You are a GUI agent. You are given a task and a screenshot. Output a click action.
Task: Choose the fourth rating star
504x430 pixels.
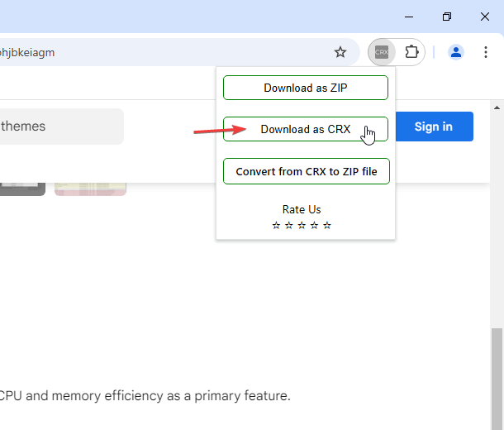point(314,225)
